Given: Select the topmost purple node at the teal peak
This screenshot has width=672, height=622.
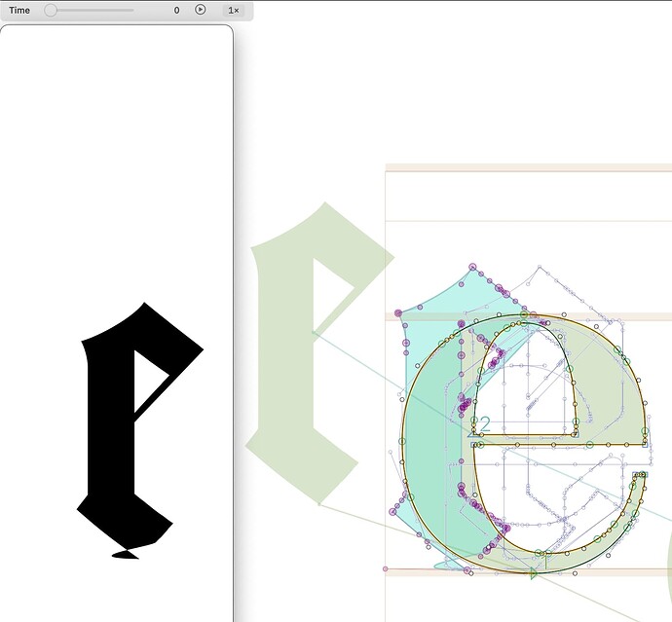Looking at the screenshot, I should click(472, 266).
